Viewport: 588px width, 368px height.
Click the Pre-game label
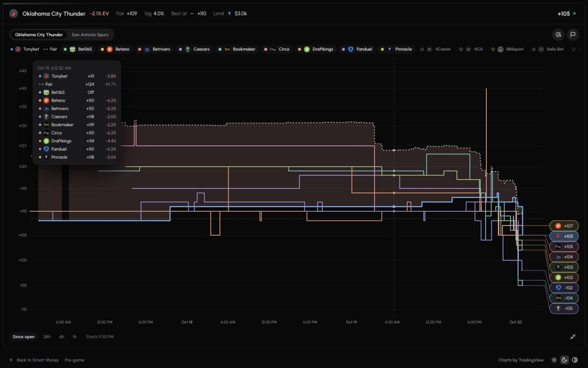coord(75,360)
